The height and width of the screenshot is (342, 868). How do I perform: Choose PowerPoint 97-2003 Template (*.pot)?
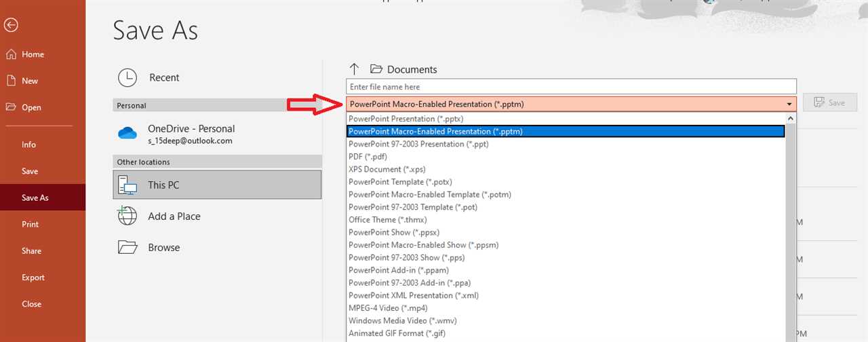(565, 207)
